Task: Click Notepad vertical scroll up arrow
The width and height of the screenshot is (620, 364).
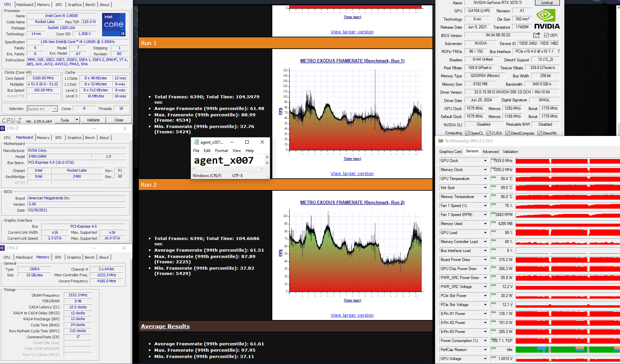Action: tap(267, 157)
